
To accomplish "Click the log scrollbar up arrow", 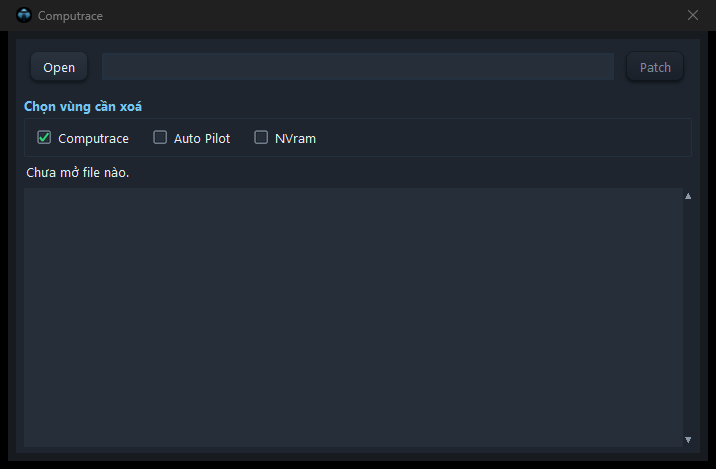I will click(x=688, y=196).
